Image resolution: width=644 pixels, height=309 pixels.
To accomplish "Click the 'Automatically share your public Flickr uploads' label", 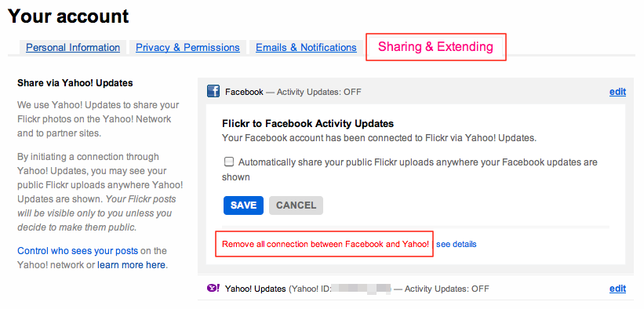I will click(410, 169).
